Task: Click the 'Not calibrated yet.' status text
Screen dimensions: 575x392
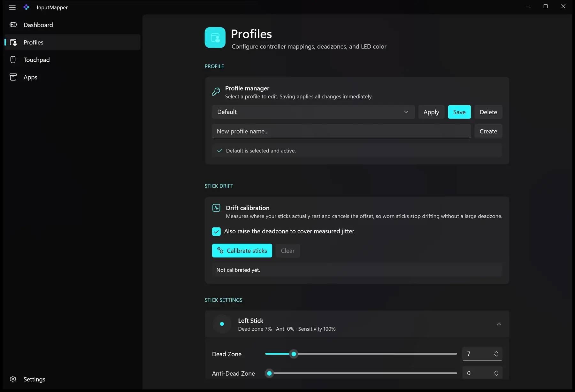Action: pyautogui.click(x=238, y=270)
